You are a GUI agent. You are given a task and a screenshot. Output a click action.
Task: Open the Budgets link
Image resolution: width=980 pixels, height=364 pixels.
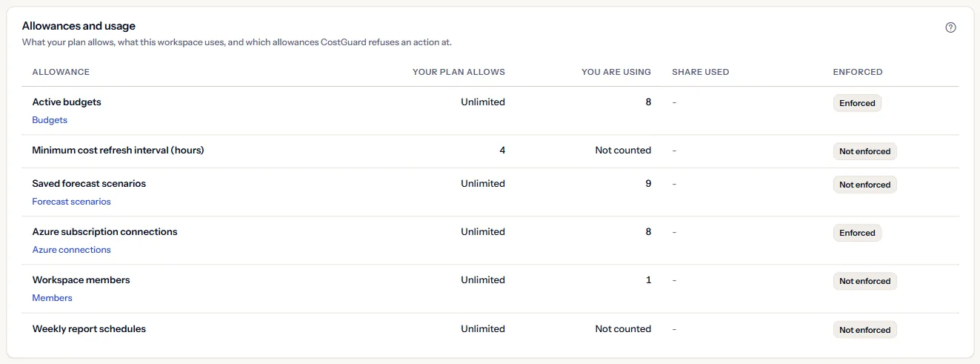point(50,120)
